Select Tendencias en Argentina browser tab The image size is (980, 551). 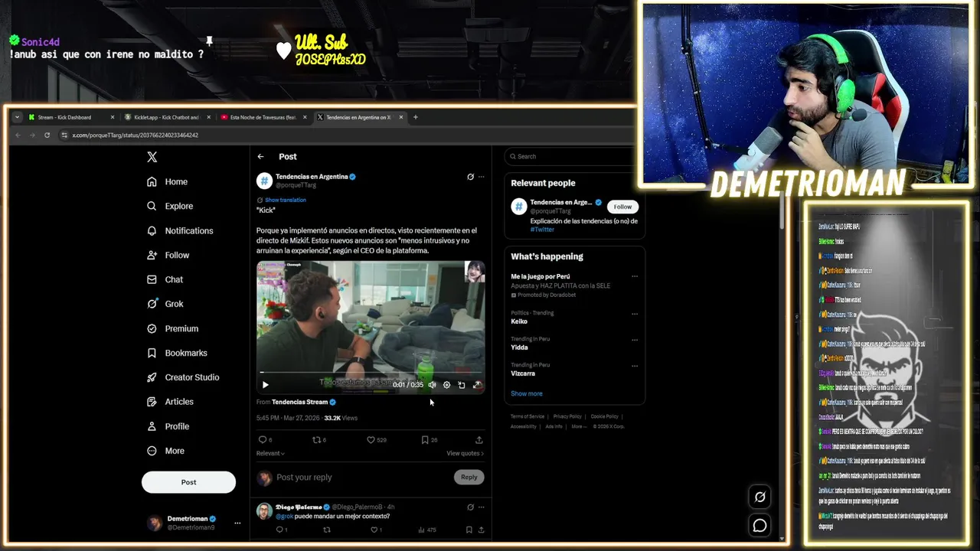pos(358,117)
